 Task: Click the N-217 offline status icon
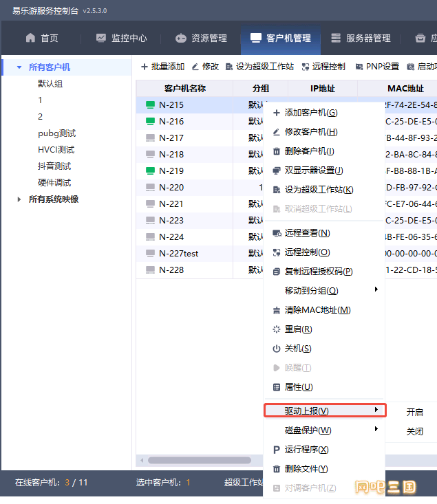(x=150, y=138)
